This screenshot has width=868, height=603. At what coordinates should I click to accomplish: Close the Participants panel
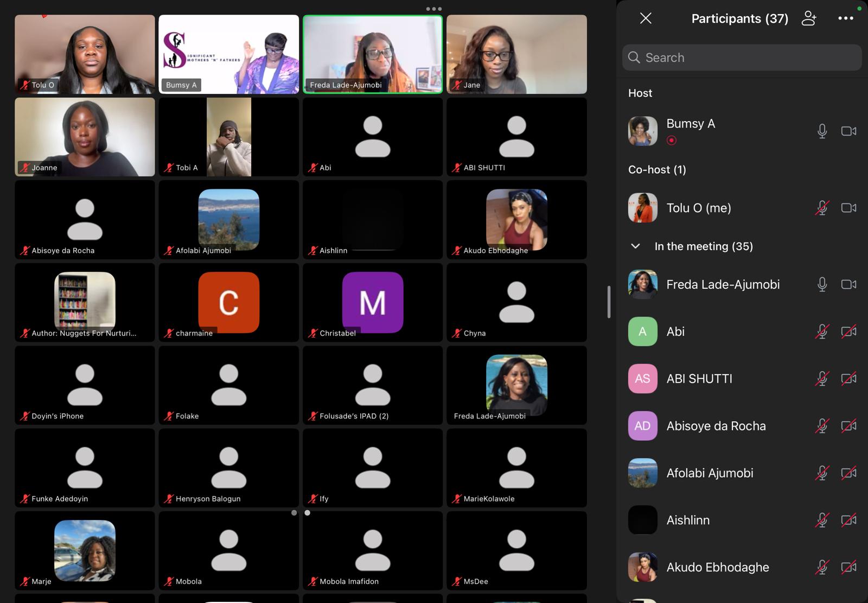(x=646, y=18)
